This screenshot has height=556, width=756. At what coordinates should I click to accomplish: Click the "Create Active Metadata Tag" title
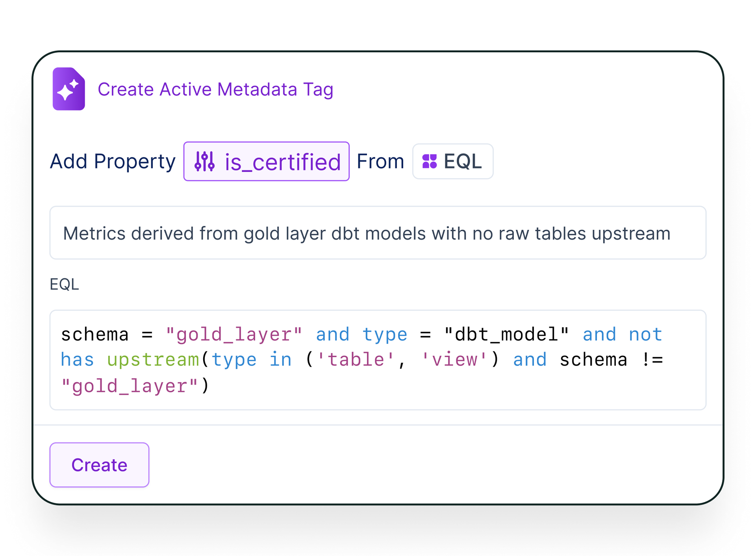pos(215,89)
